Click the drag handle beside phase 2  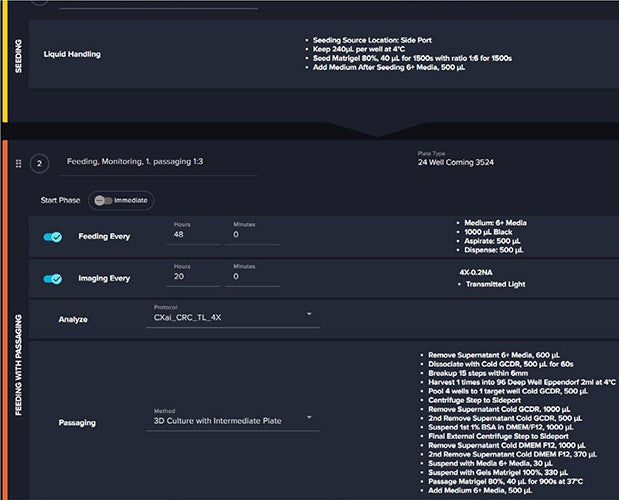[19, 163]
